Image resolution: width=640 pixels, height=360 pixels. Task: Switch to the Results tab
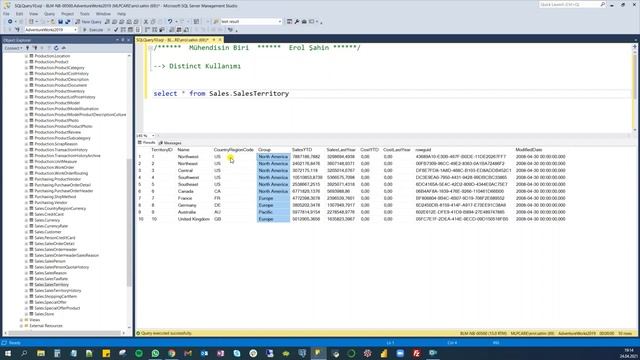pos(147,143)
